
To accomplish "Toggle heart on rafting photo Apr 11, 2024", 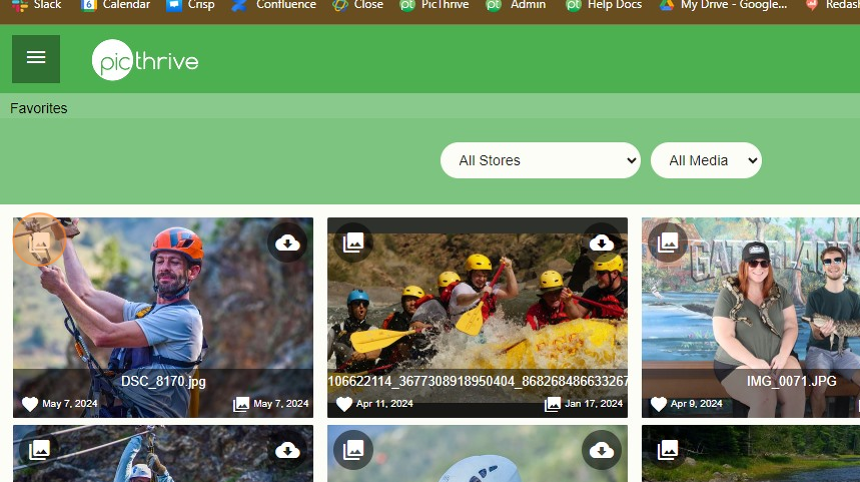I will click(344, 404).
